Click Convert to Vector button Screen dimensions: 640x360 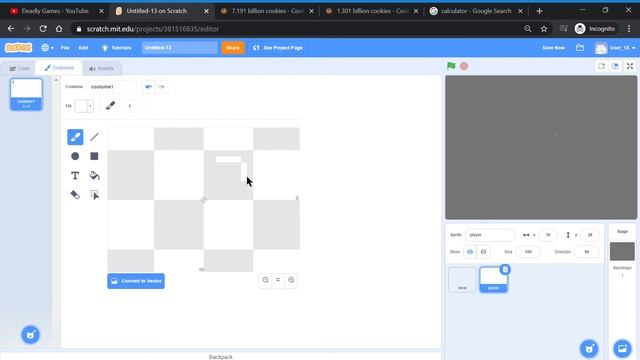(136, 281)
